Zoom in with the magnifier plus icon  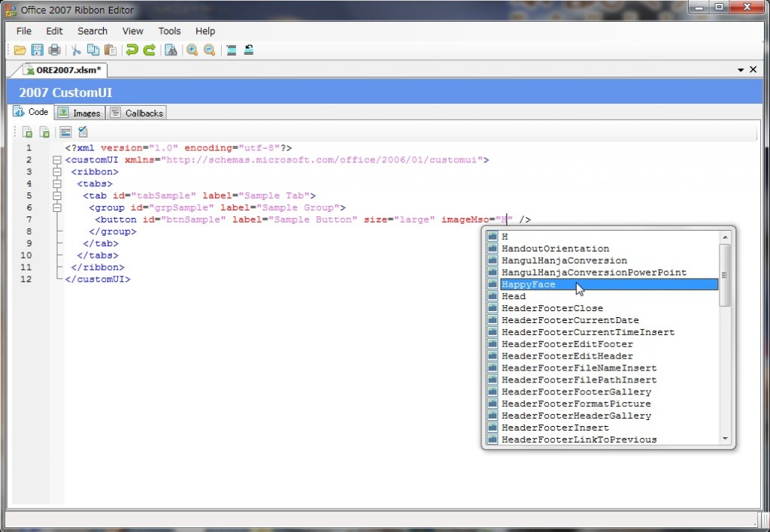[192, 50]
